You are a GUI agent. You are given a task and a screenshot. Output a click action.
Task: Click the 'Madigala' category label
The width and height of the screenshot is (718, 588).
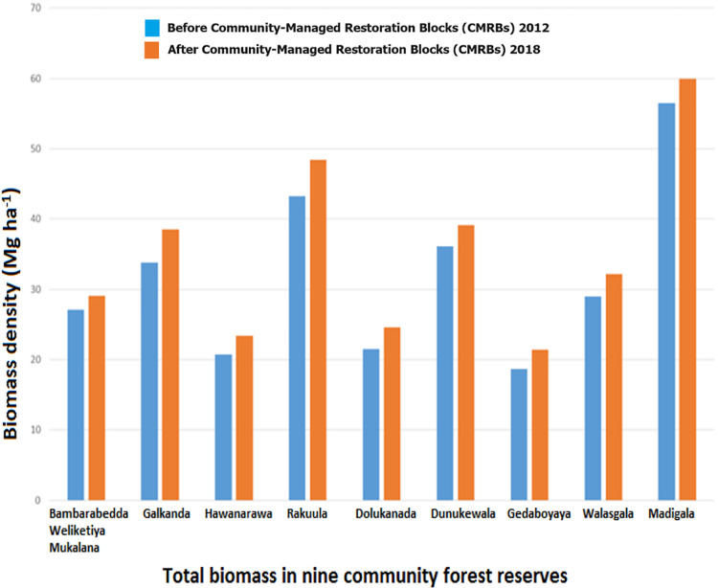point(671,514)
